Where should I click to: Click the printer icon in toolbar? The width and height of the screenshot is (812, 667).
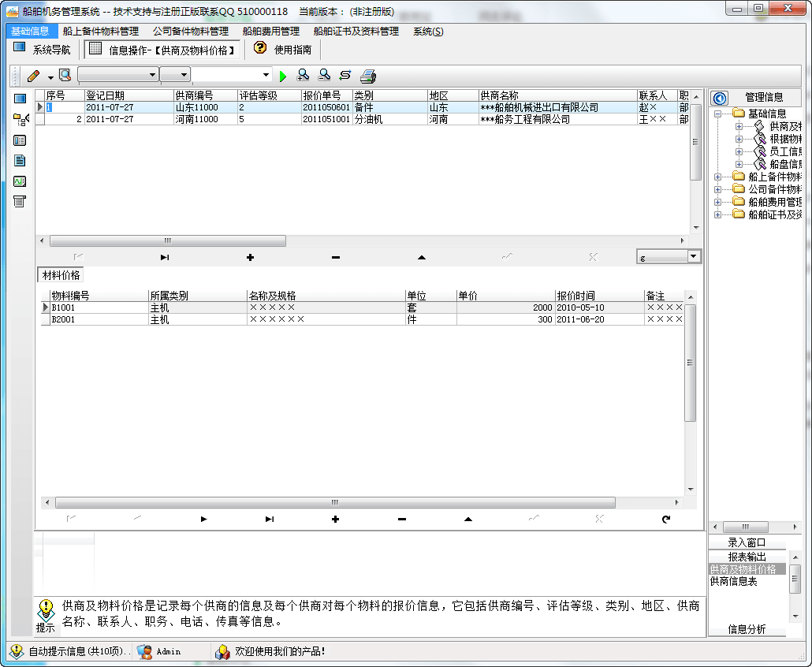pyautogui.click(x=368, y=76)
